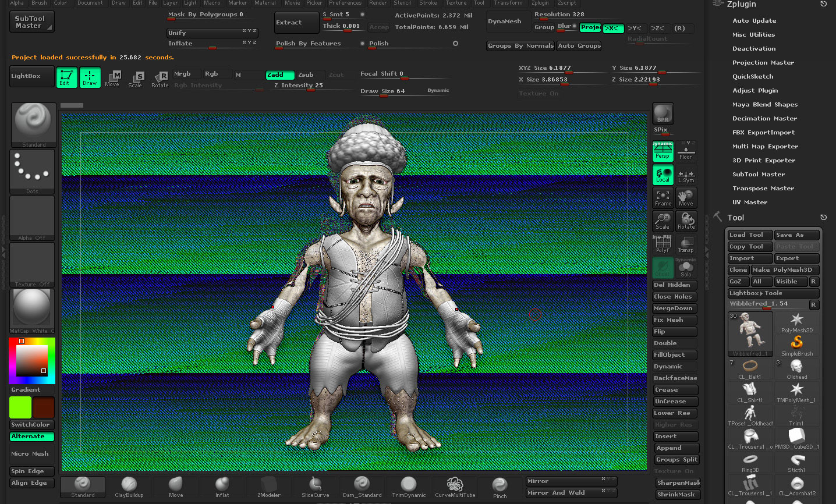The image size is (836, 504).
Task: Click the Extract button
Action: tap(296, 23)
